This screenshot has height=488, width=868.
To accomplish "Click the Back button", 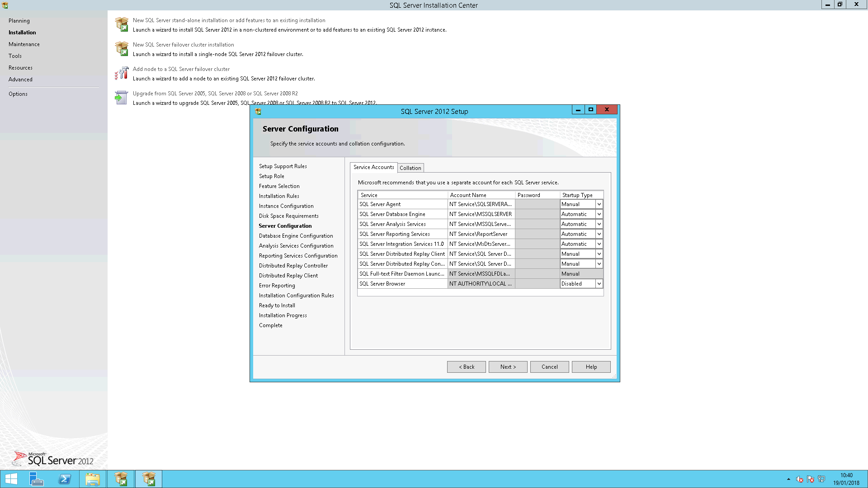I will [x=467, y=367].
